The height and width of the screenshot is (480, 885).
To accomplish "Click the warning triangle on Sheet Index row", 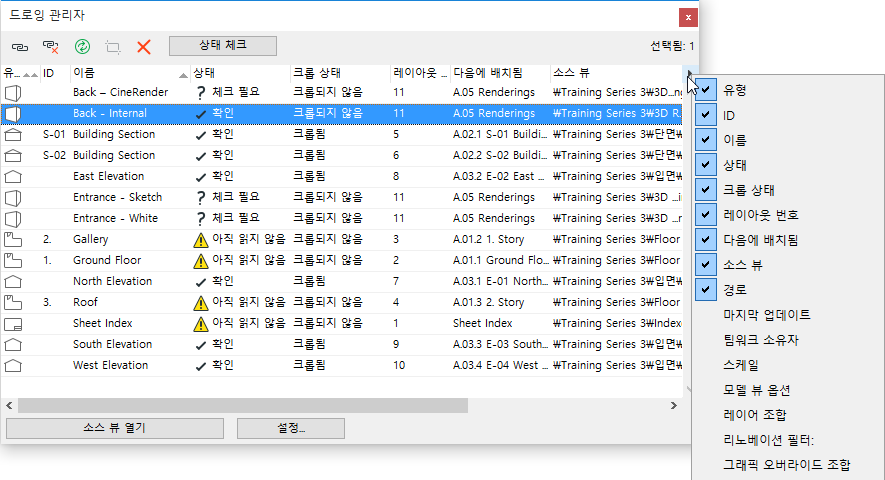I will tap(200, 324).
